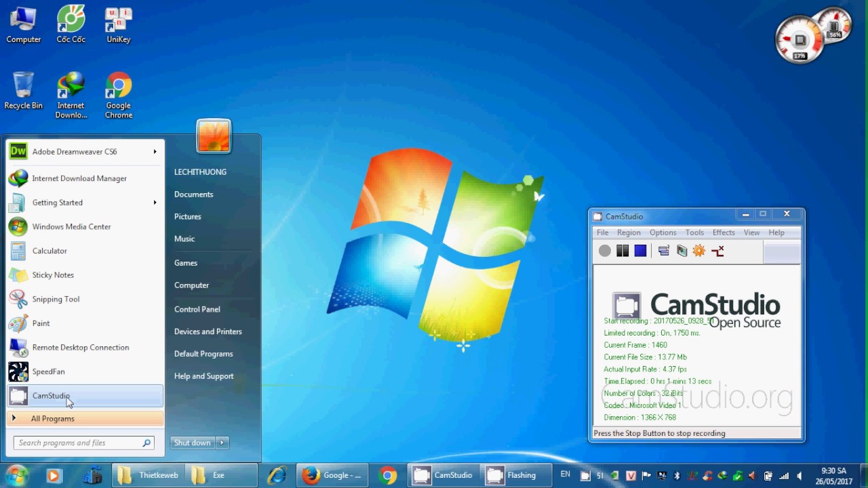Open the LECHITHUONG user folder link
The image size is (868, 488).
[x=200, y=172]
